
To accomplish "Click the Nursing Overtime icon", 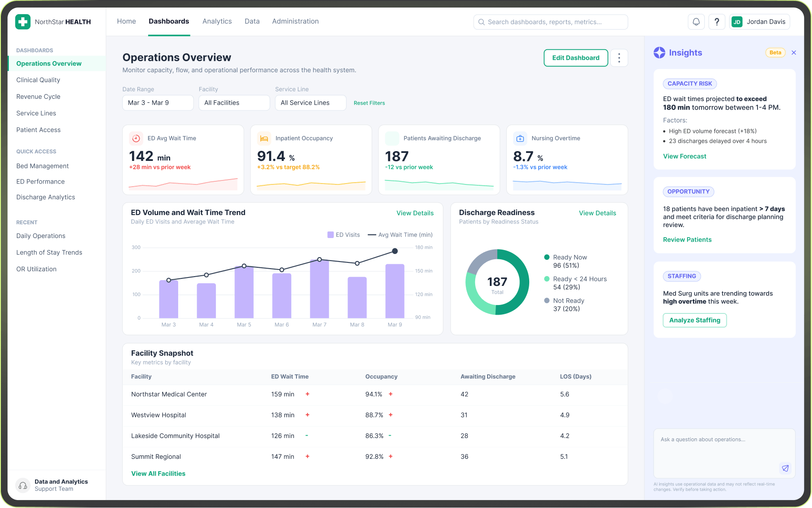I will pos(520,138).
